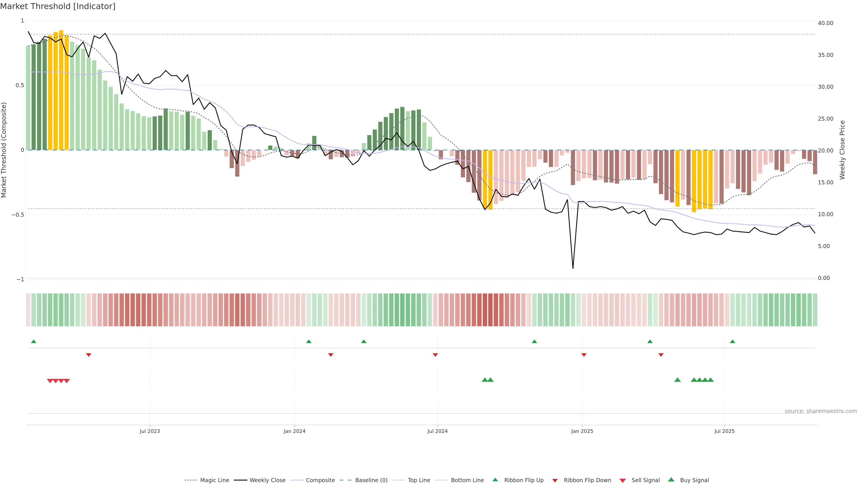Click the Buy Signal legend triangle
Image resolution: width=868 pixels, height=488 pixels.
click(x=671, y=480)
